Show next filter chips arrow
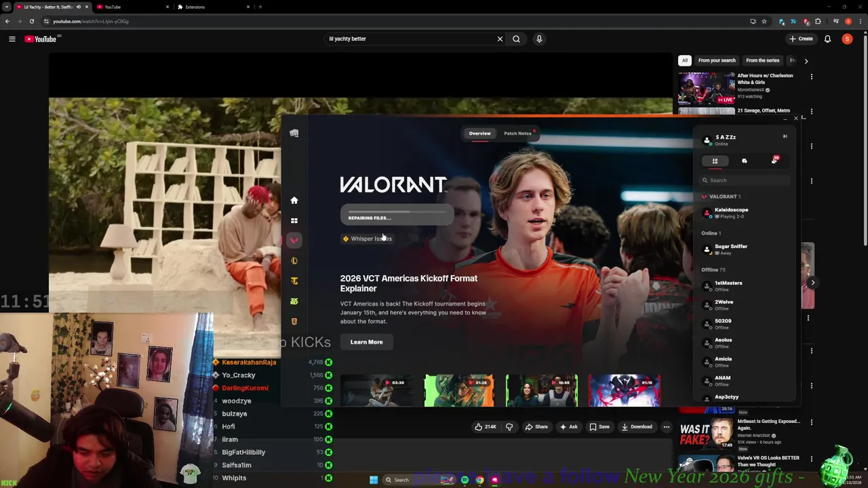This screenshot has width=868, height=488. (806, 60)
